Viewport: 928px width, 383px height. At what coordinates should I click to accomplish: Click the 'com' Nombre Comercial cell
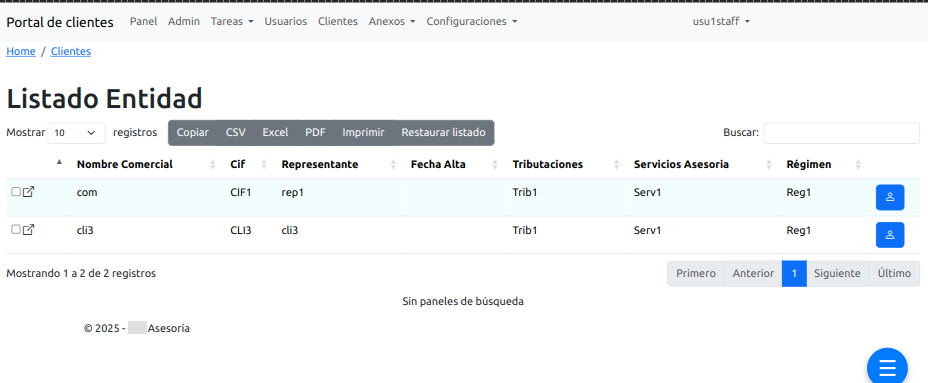pos(87,192)
